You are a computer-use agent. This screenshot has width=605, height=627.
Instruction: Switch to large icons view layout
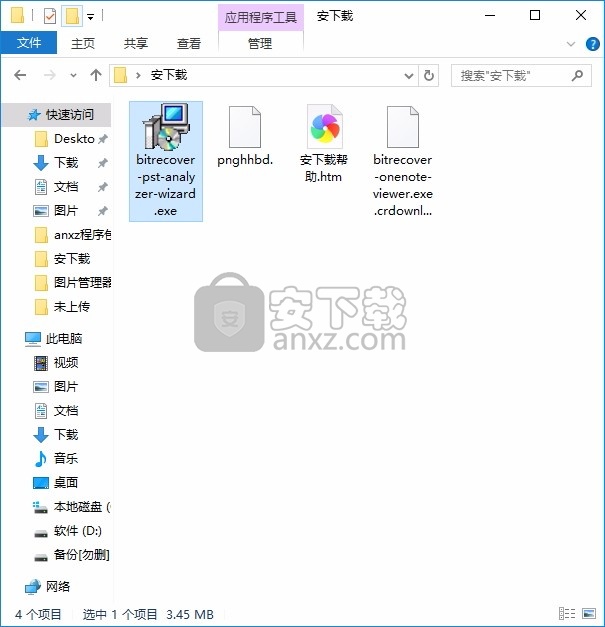589,613
